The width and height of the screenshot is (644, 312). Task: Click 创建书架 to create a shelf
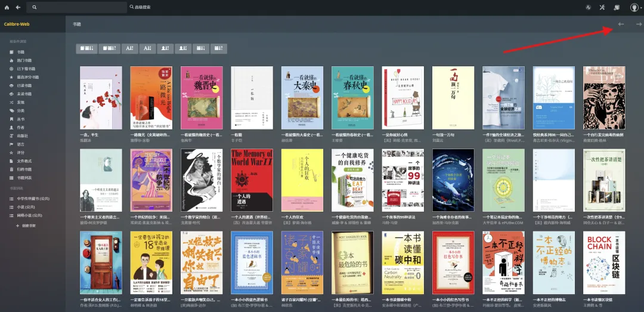click(x=26, y=226)
